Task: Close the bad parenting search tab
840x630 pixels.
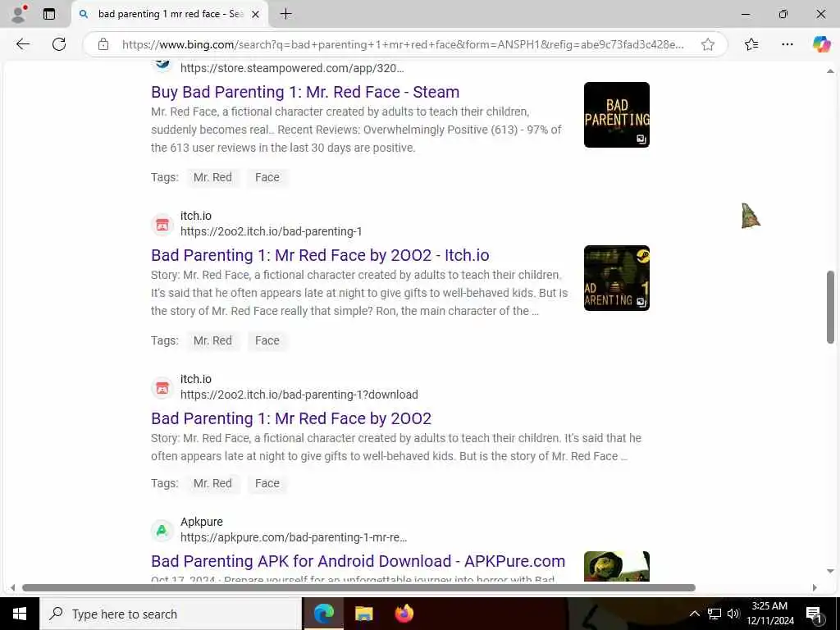Action: coord(256,15)
